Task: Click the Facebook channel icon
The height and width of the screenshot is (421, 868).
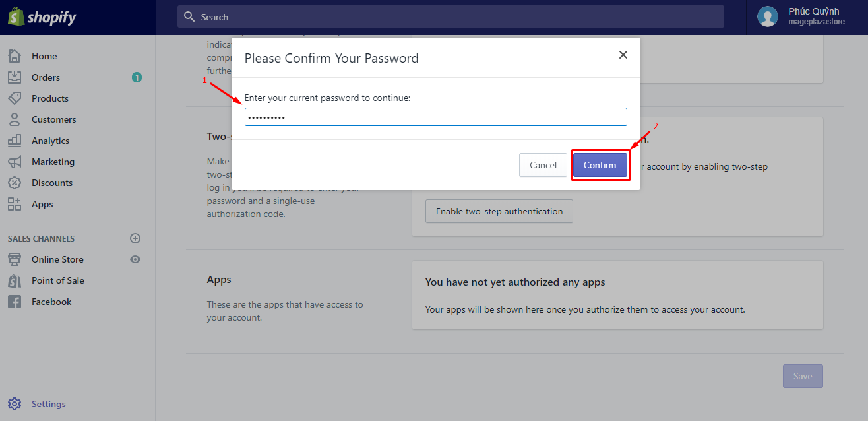Action: (15, 302)
